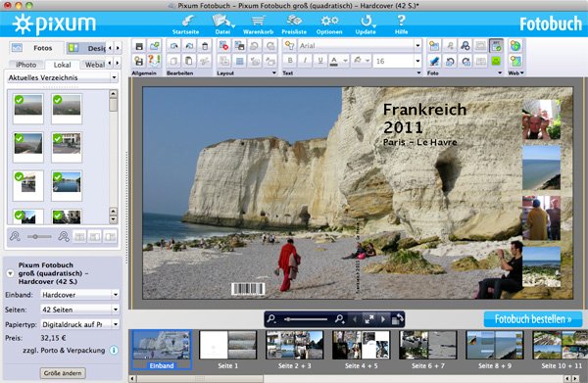Open the text color dropdown arrow
The width and height of the screenshot is (588, 383).
click(x=345, y=61)
